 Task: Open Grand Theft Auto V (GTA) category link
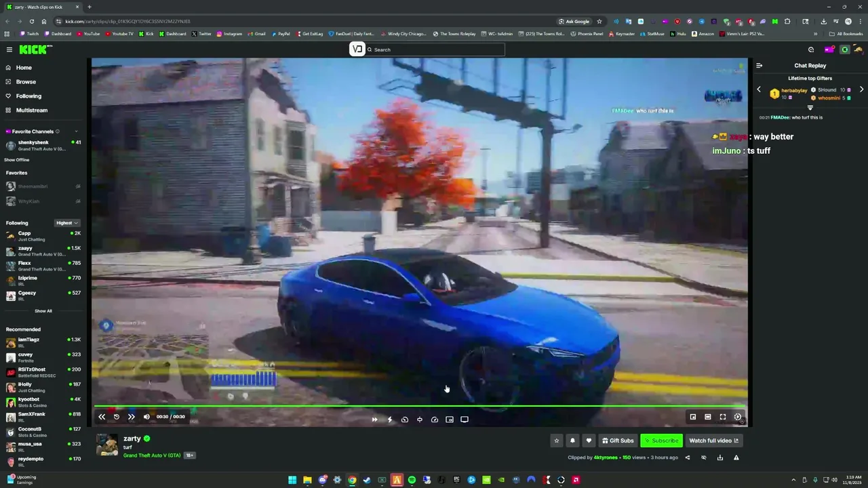pyautogui.click(x=152, y=455)
